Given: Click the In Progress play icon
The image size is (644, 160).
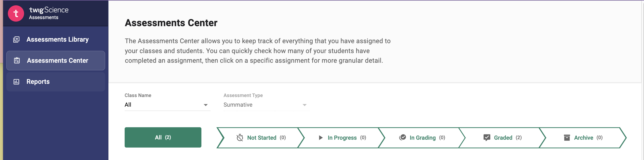Looking at the screenshot, I should [x=320, y=138].
